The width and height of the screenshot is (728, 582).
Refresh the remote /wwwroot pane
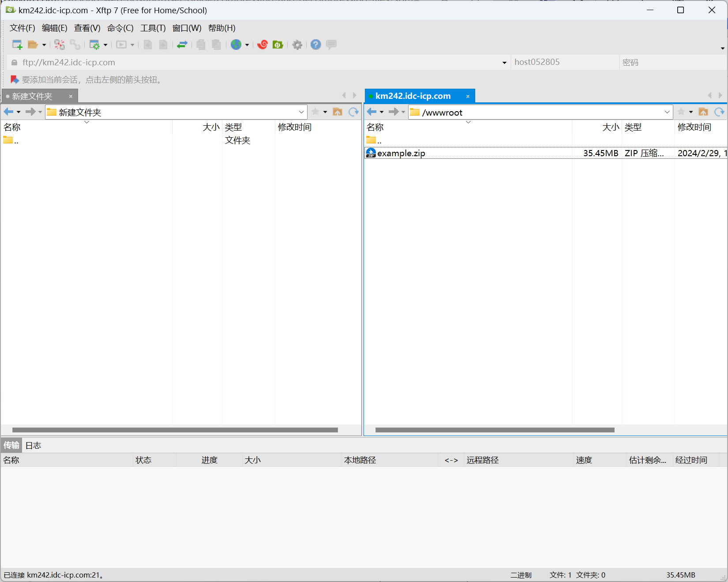point(719,112)
